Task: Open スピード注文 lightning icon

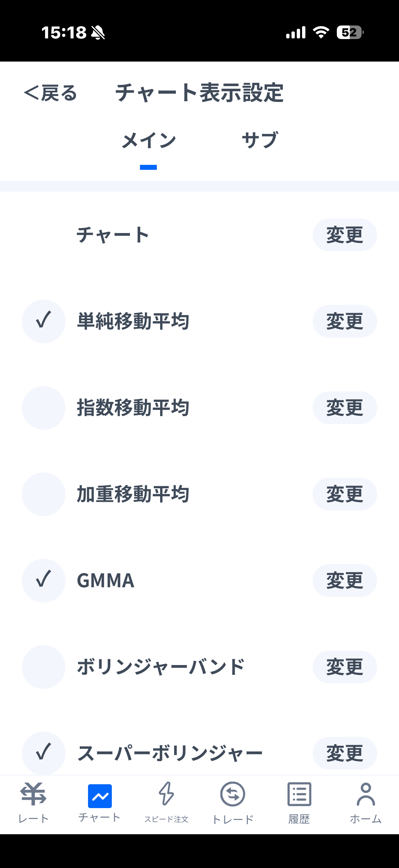Action: 166,794
